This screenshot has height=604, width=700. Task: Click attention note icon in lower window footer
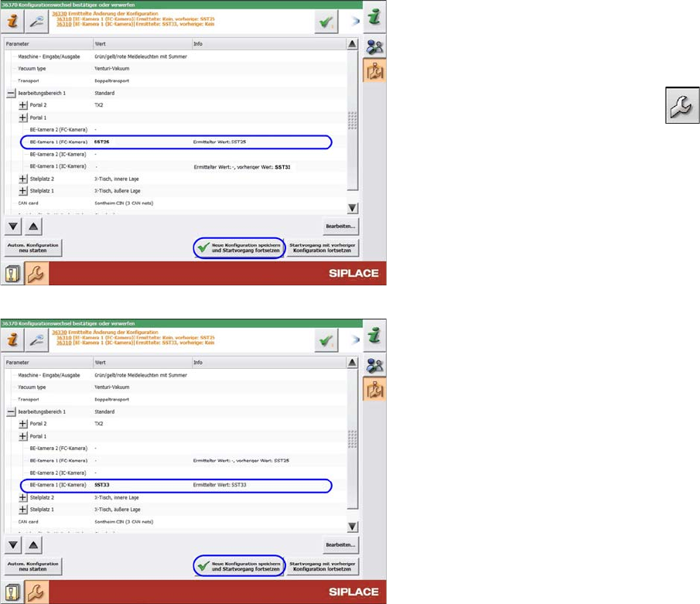pyautogui.click(x=12, y=592)
